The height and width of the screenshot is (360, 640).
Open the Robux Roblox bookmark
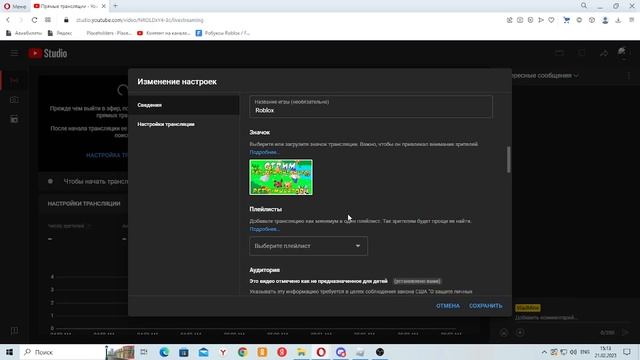[223, 33]
